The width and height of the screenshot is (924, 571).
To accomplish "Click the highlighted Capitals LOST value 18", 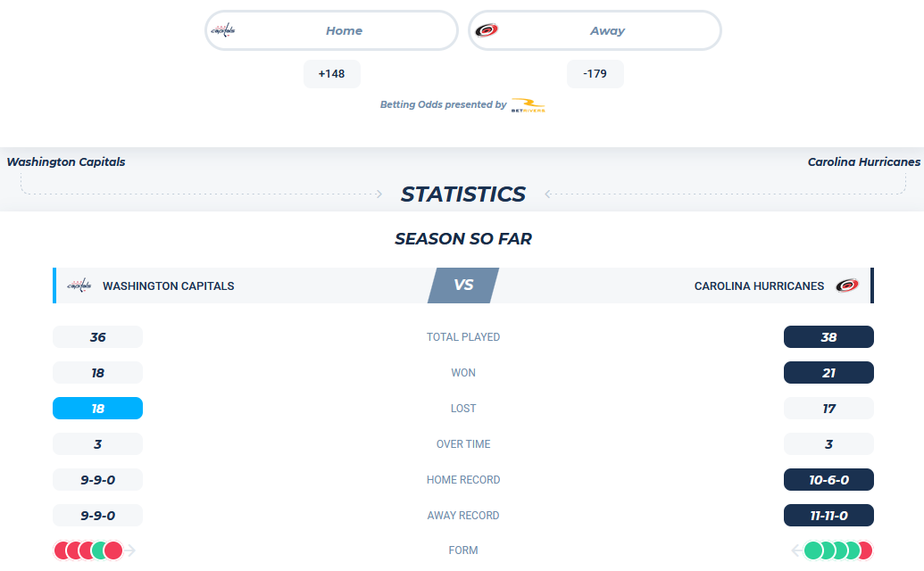I will [x=98, y=408].
